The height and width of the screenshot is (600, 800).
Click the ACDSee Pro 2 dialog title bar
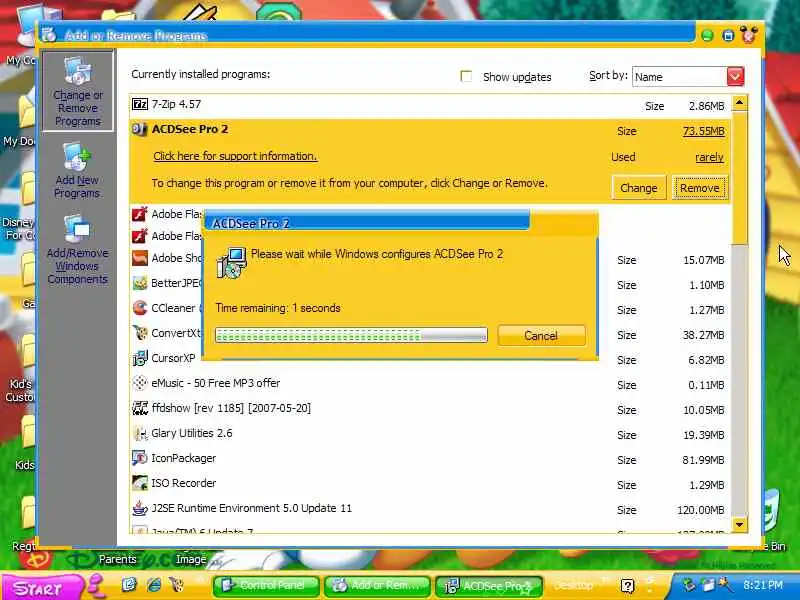366,223
